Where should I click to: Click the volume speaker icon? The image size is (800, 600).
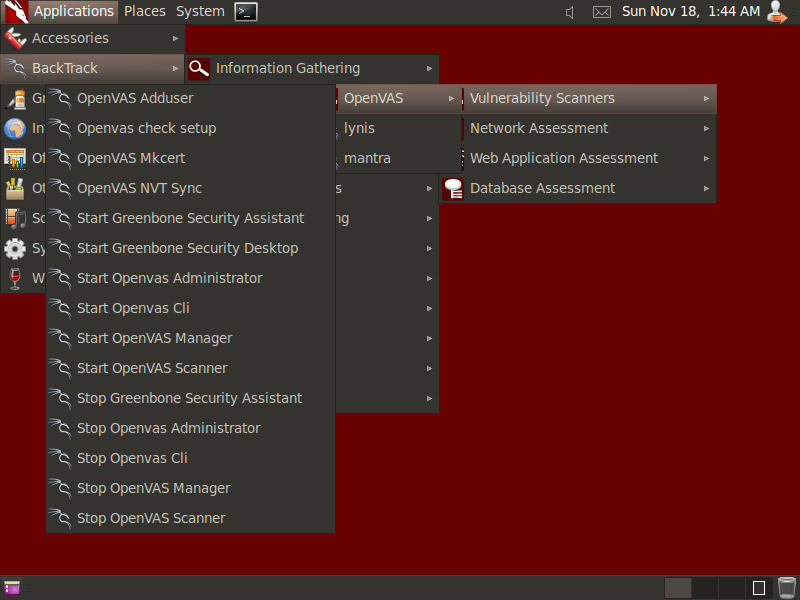pyautogui.click(x=570, y=12)
